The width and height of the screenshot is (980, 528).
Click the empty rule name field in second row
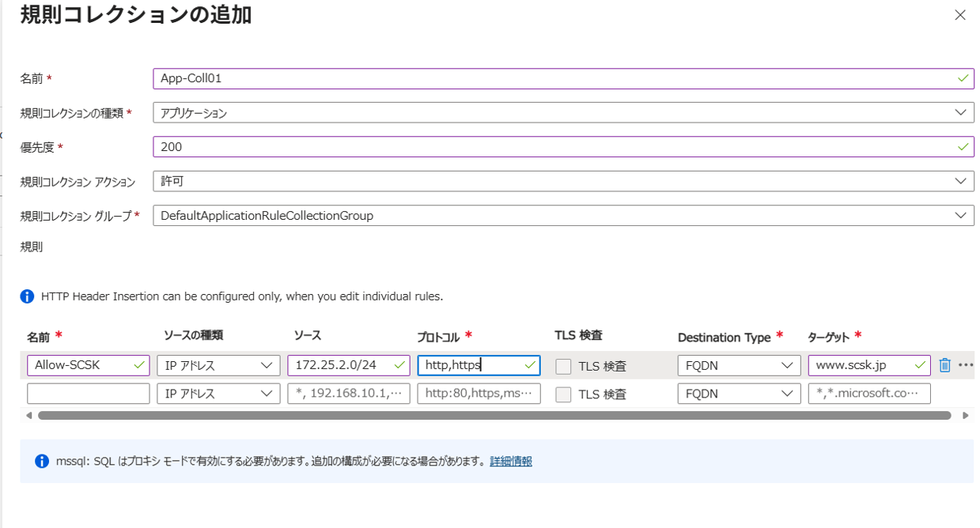(x=88, y=394)
